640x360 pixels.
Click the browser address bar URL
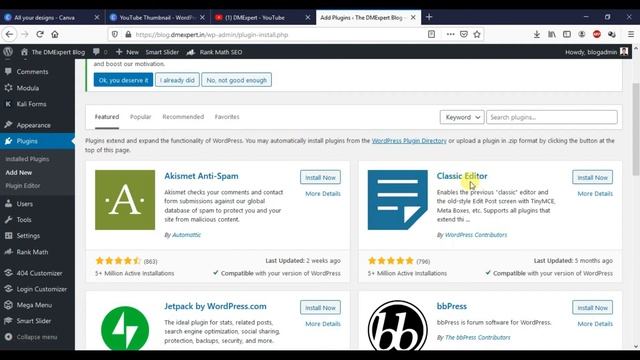212,35
